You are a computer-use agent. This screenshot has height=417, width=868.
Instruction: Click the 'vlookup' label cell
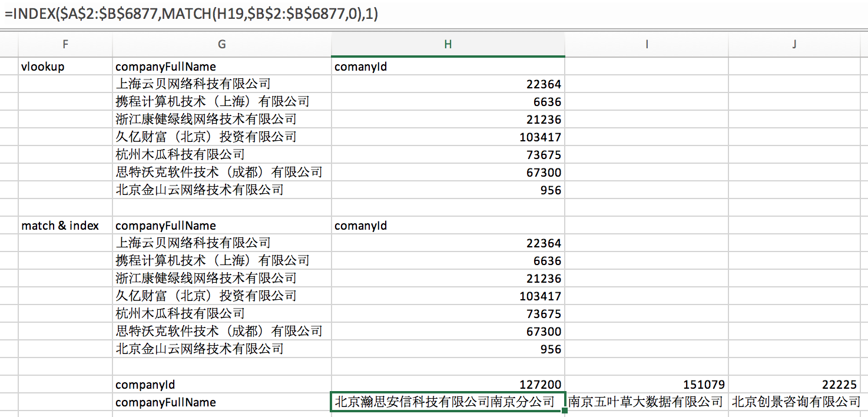[65, 67]
